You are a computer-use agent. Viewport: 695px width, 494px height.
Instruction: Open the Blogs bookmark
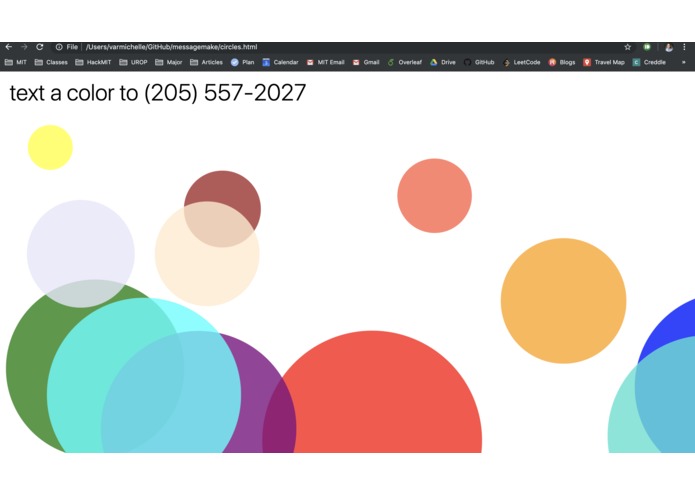point(562,62)
